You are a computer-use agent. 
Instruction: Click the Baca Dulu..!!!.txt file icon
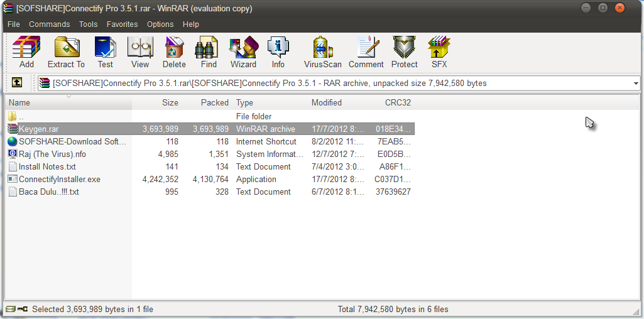(13, 192)
